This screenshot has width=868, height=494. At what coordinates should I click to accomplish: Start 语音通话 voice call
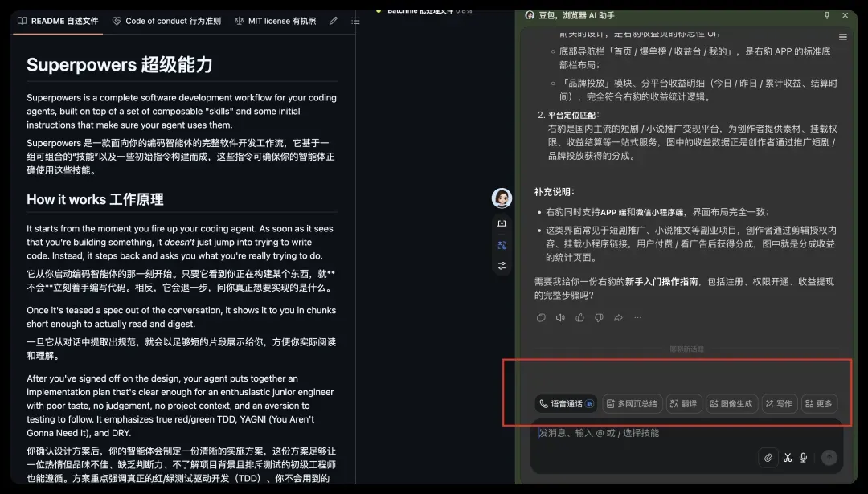(567, 404)
